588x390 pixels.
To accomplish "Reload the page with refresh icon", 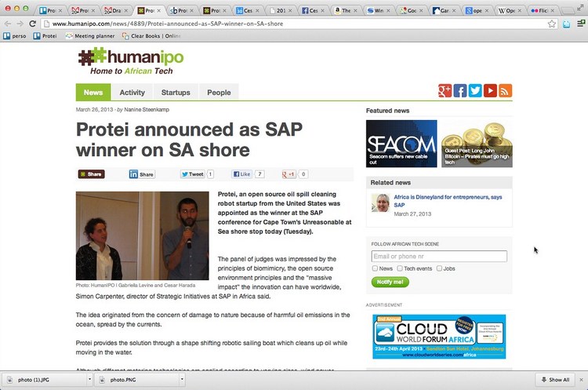I will tap(33, 24).
